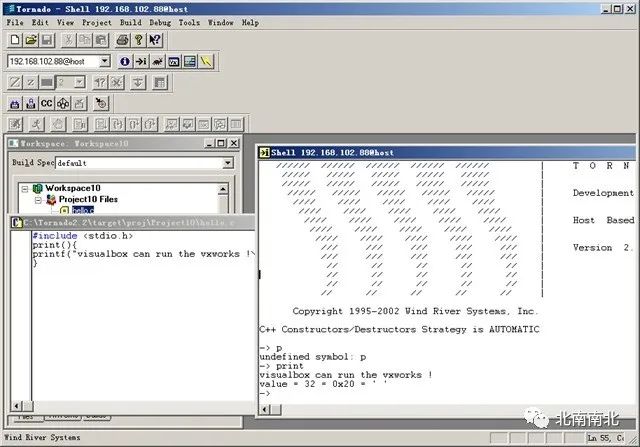This screenshot has height=447, width=640.
Task: Open the Edit menu
Action: coord(40,22)
